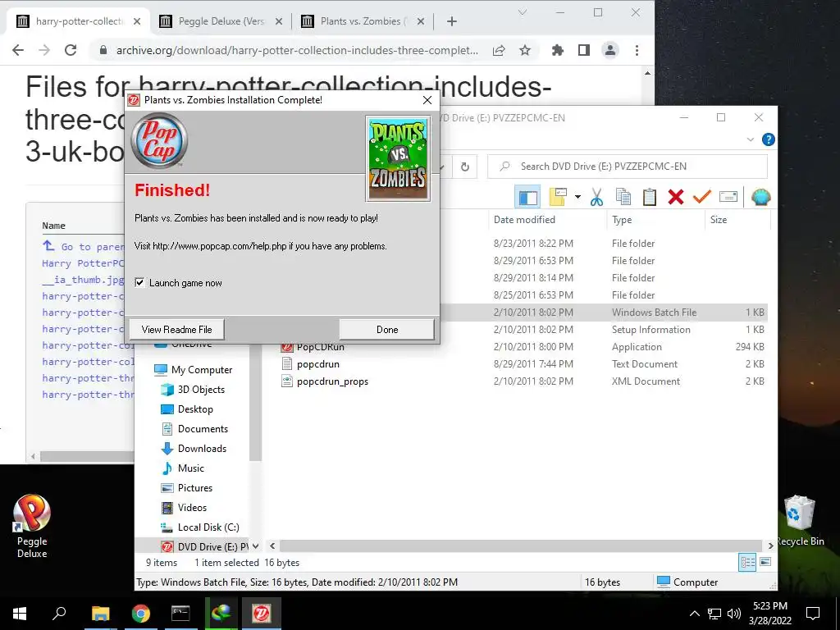Click the Explorer horizontal scrollbar

[521, 546]
